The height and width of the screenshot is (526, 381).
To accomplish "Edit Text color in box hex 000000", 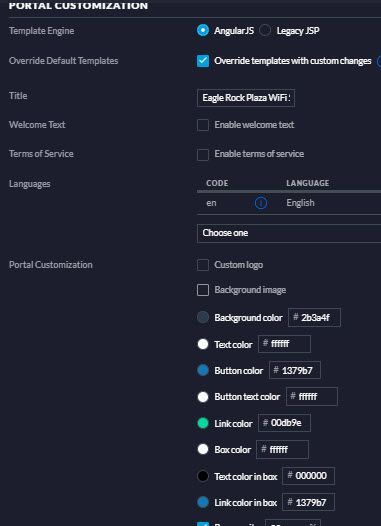I will (309, 476).
